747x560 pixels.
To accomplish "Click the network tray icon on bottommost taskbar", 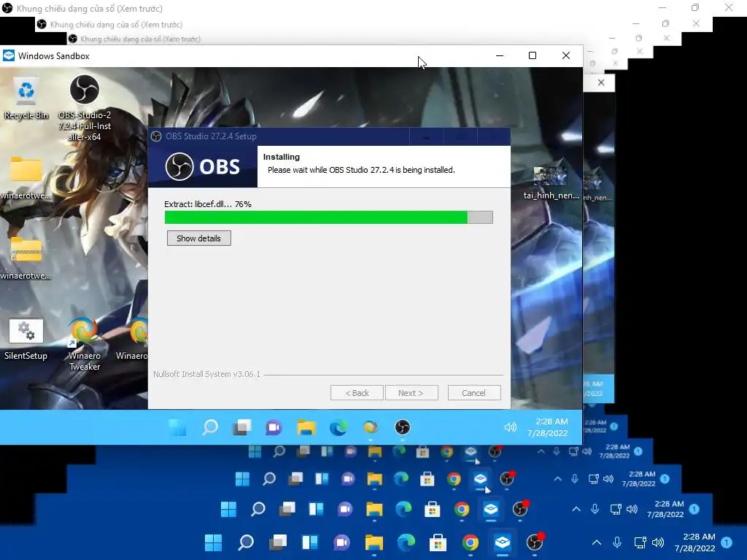I will pos(640,542).
